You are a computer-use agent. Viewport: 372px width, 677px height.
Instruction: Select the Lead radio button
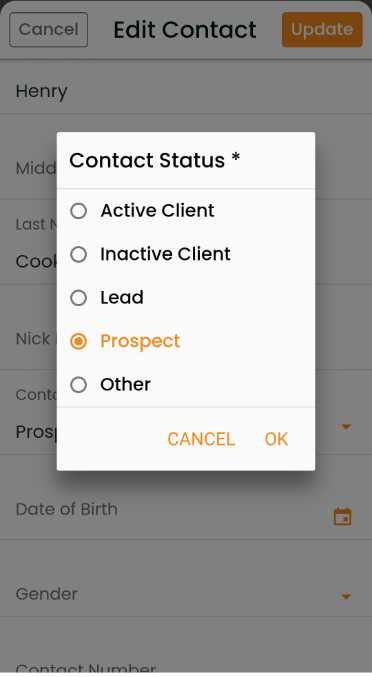click(79, 298)
